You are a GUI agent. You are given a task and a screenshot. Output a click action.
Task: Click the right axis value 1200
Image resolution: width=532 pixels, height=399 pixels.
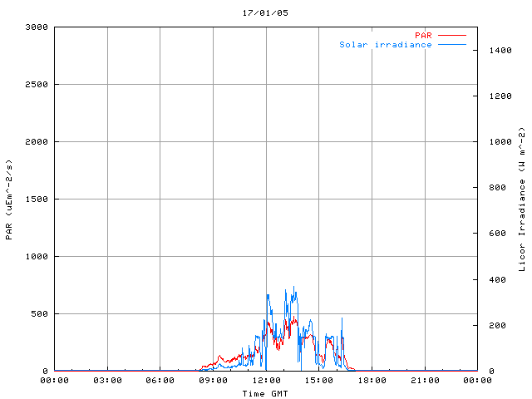pos(500,96)
